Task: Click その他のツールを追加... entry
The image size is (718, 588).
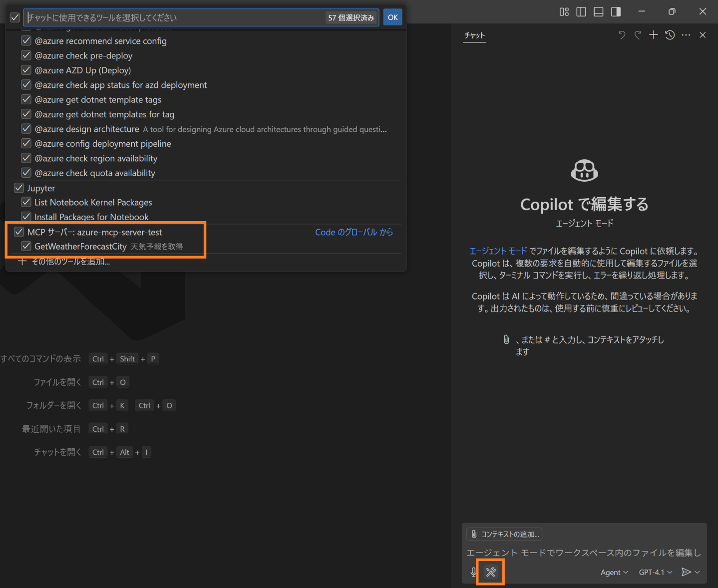Action: click(x=64, y=262)
